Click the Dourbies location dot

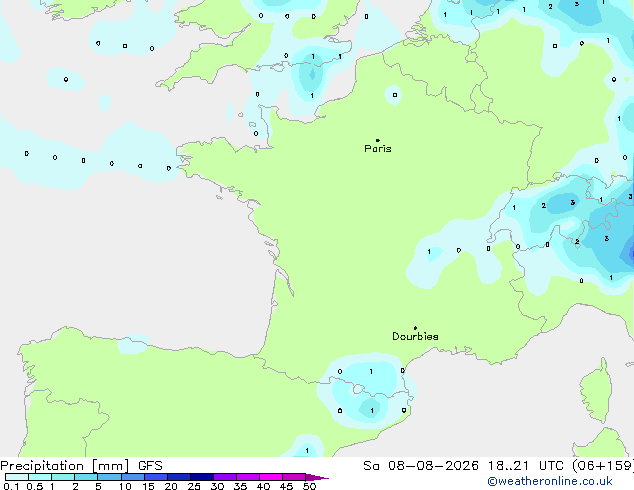coord(415,328)
